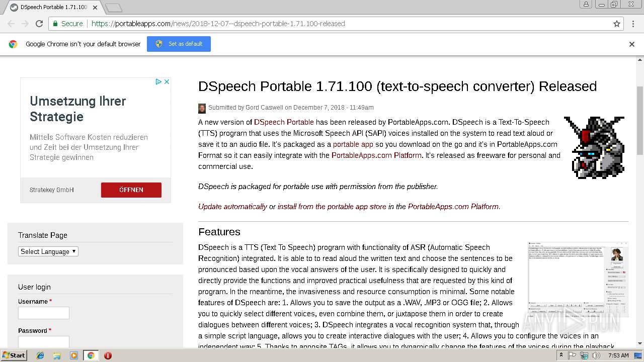Open Windows Media Player from the taskbar
644x362 pixels.
coord(74,355)
